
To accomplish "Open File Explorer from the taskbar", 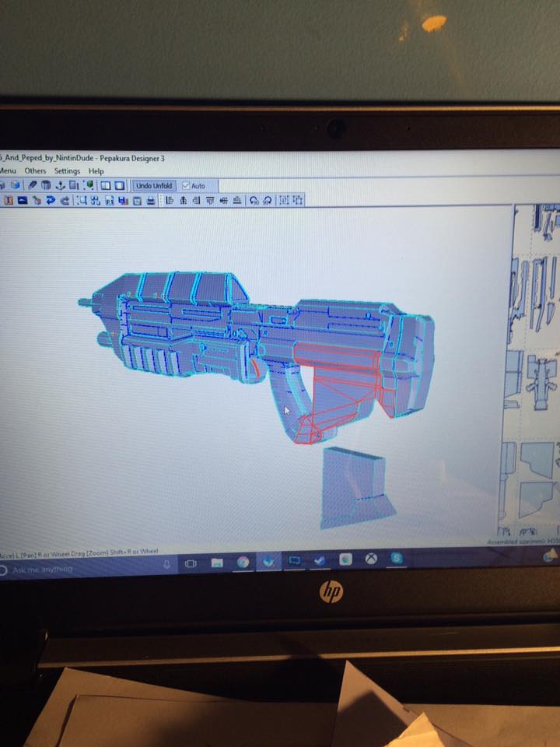I will [217, 563].
